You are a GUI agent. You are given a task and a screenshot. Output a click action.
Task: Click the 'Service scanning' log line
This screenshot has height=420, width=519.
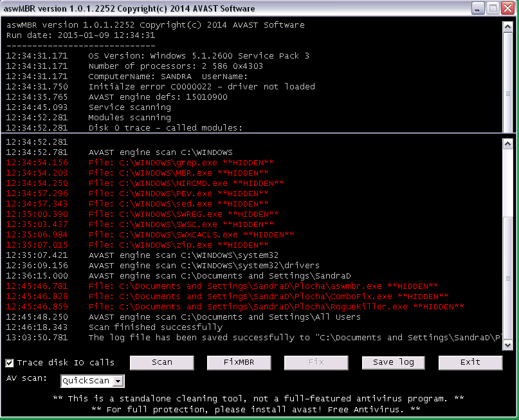coord(88,107)
